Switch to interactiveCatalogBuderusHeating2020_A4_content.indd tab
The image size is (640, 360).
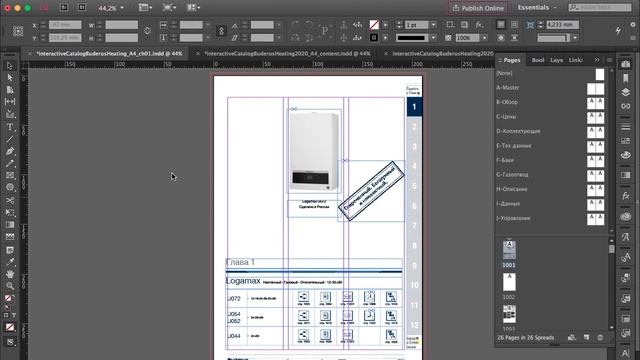tap(287, 53)
